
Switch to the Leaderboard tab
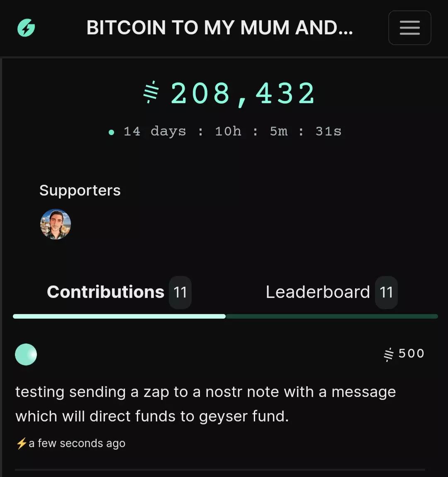click(318, 292)
